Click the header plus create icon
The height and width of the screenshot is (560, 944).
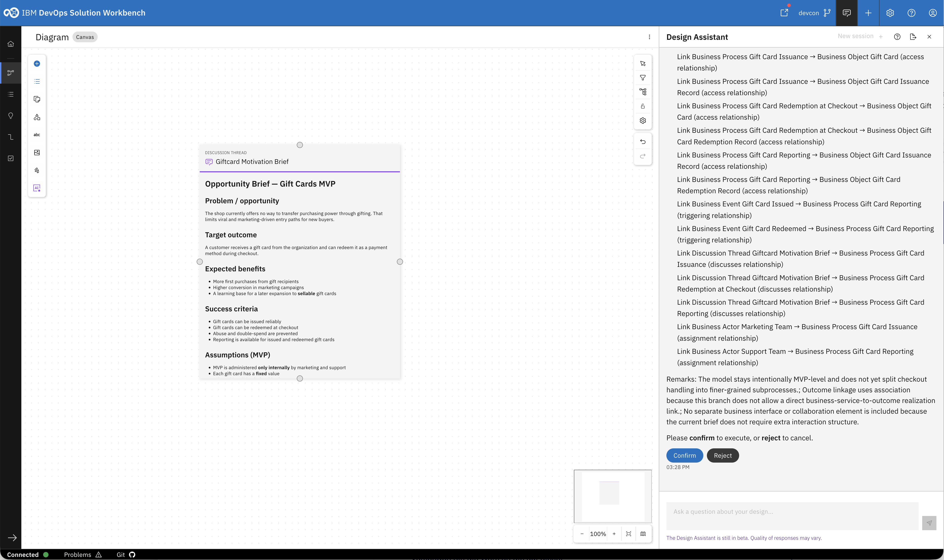[x=868, y=13]
